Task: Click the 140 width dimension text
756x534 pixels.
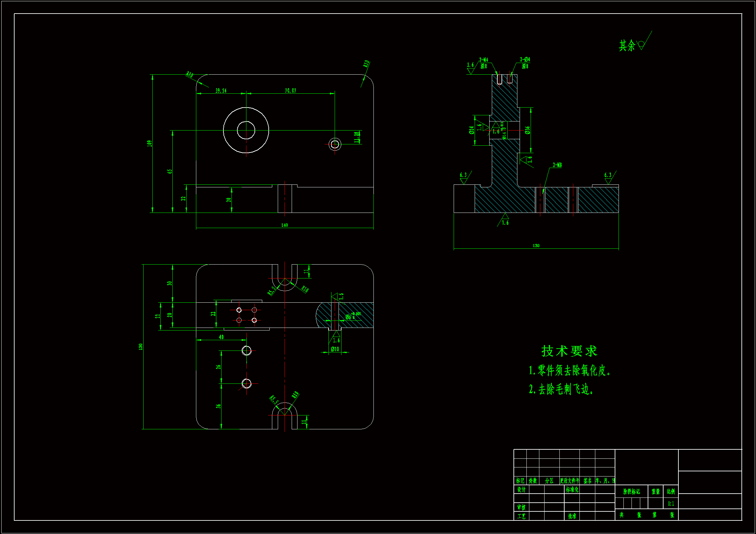Action: pyautogui.click(x=285, y=225)
